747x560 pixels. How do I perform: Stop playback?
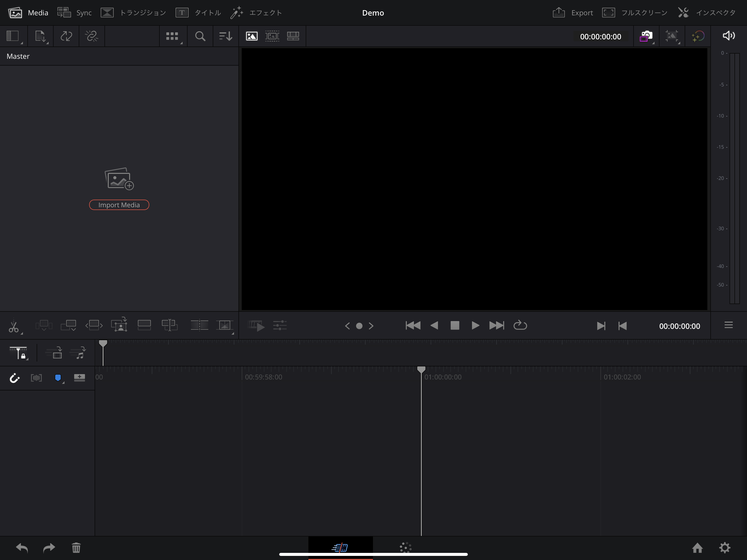455,326
